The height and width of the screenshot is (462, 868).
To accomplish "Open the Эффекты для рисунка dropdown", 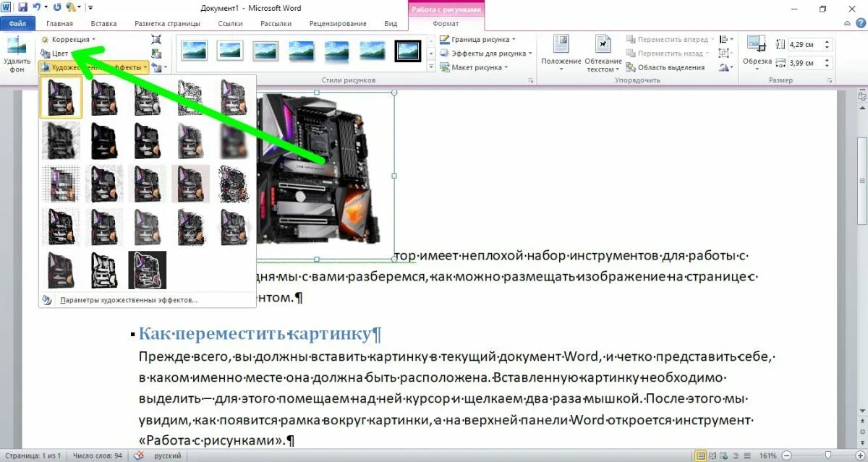I will [486, 54].
